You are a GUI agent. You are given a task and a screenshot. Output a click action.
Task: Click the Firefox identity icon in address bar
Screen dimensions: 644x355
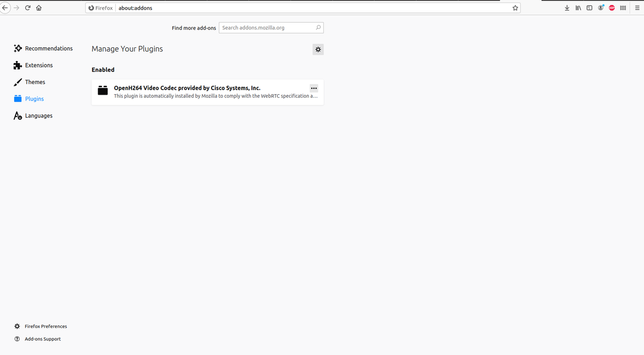(101, 8)
